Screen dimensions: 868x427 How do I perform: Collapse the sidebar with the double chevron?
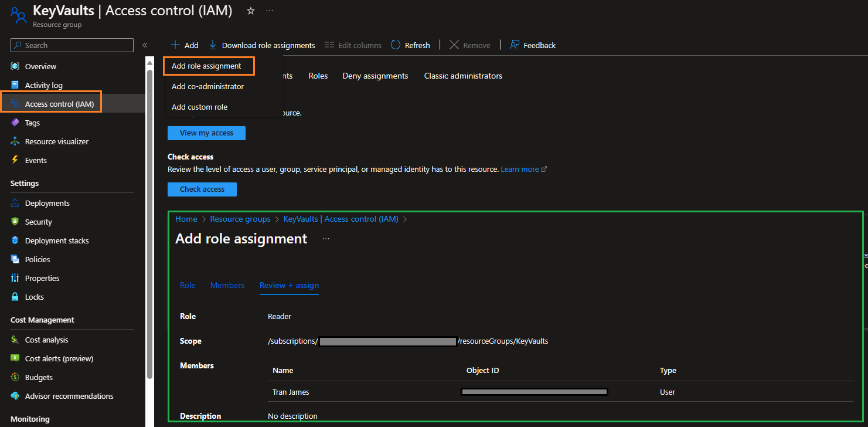point(145,45)
